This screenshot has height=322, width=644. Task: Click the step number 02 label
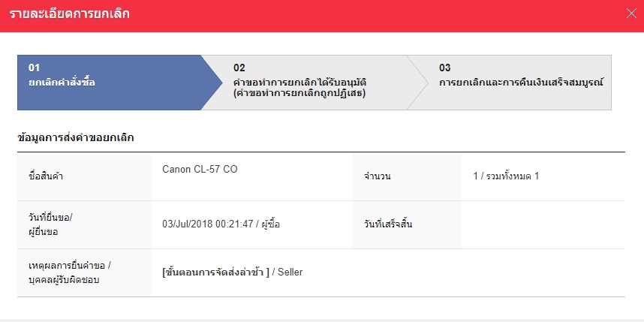click(239, 68)
